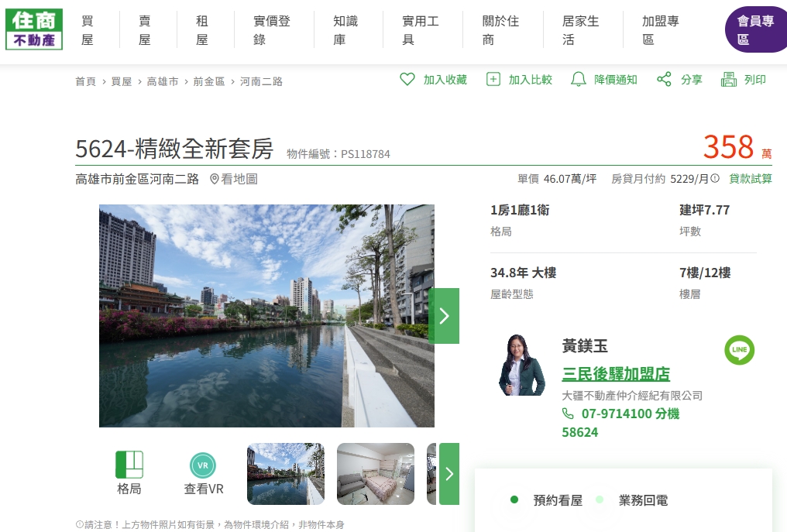Open the 實價登錄 menu item
The height and width of the screenshot is (532, 787).
[272, 30]
